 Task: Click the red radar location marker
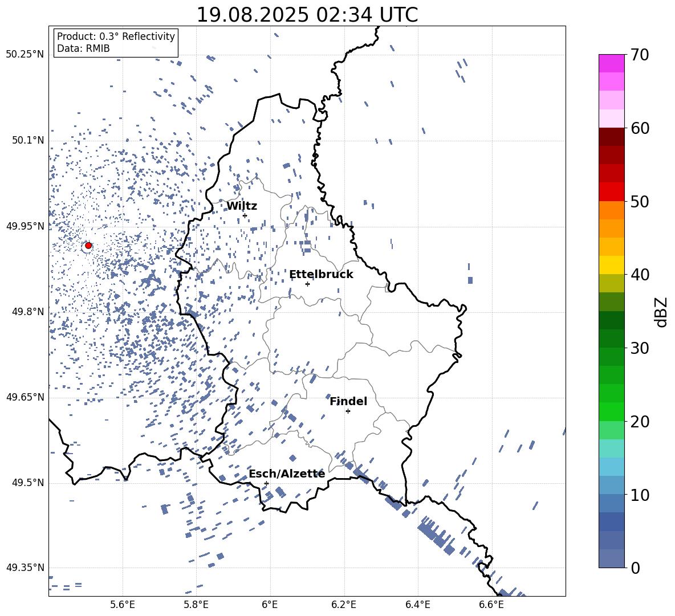click(x=88, y=246)
